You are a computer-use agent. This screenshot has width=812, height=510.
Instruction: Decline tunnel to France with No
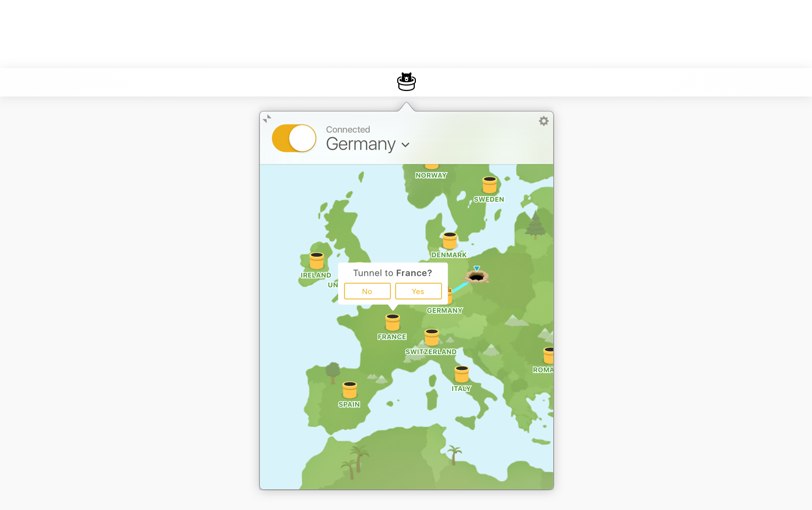click(367, 291)
